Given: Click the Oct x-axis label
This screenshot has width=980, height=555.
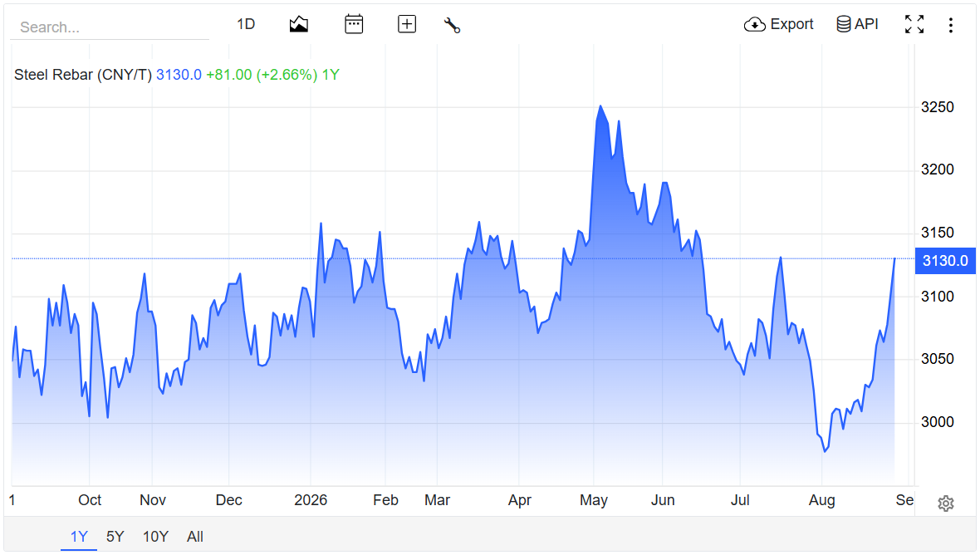Looking at the screenshot, I should (90, 500).
